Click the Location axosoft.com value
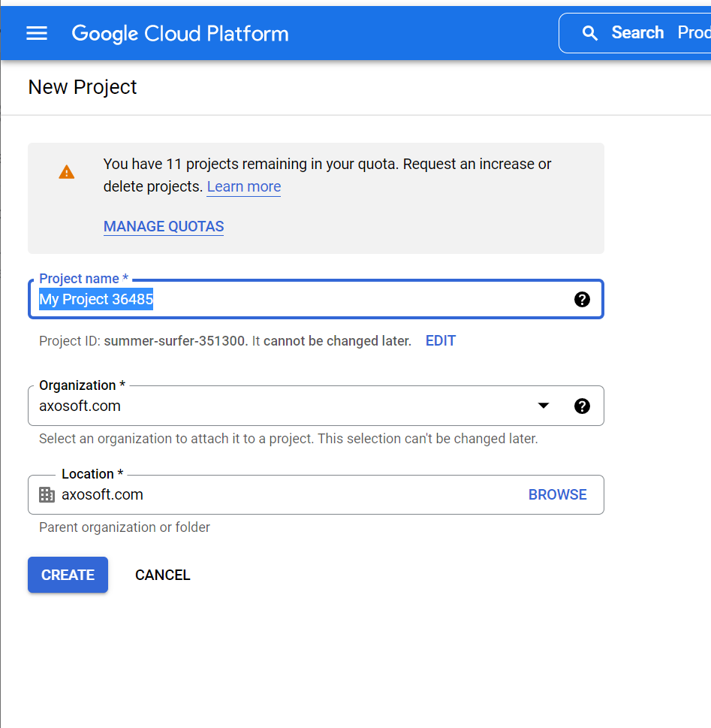The height and width of the screenshot is (728, 711). [103, 495]
